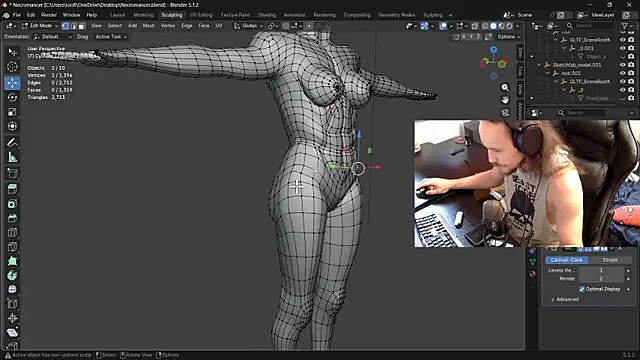Image resolution: width=640 pixels, height=360 pixels.
Task: Click the outliner search field
Action: tap(590, 26)
